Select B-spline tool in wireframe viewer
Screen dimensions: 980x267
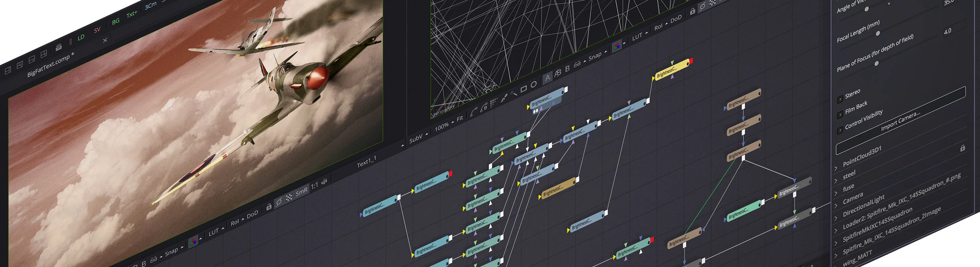pyautogui.click(x=484, y=106)
